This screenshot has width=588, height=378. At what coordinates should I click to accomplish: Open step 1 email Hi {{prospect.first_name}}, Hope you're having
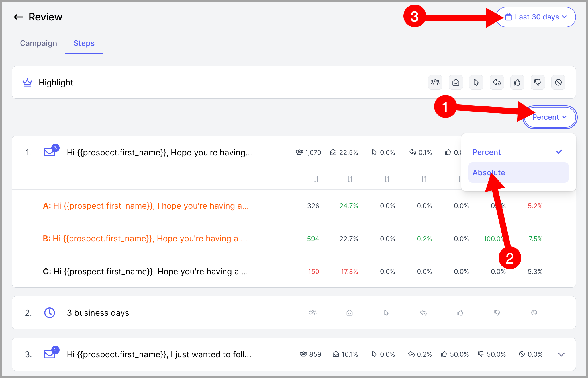point(159,153)
